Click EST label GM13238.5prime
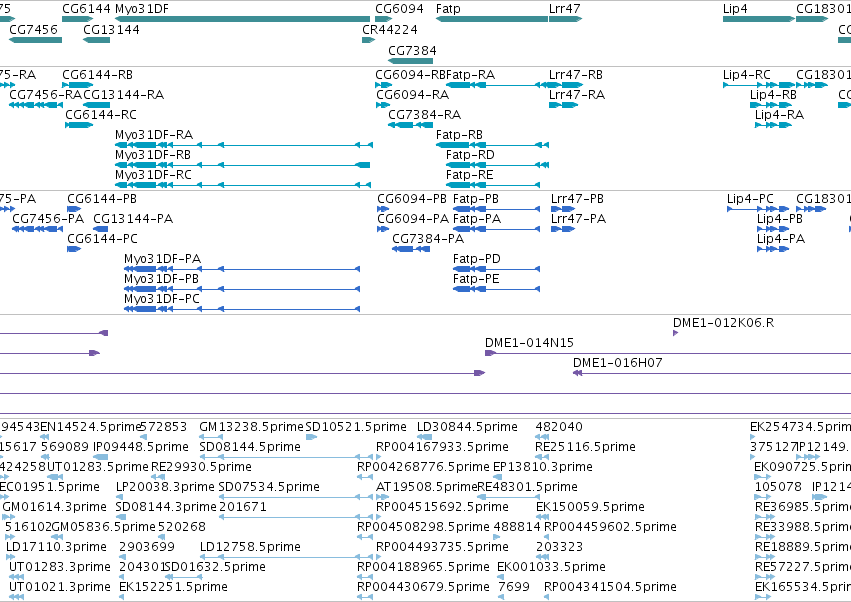 point(251,427)
